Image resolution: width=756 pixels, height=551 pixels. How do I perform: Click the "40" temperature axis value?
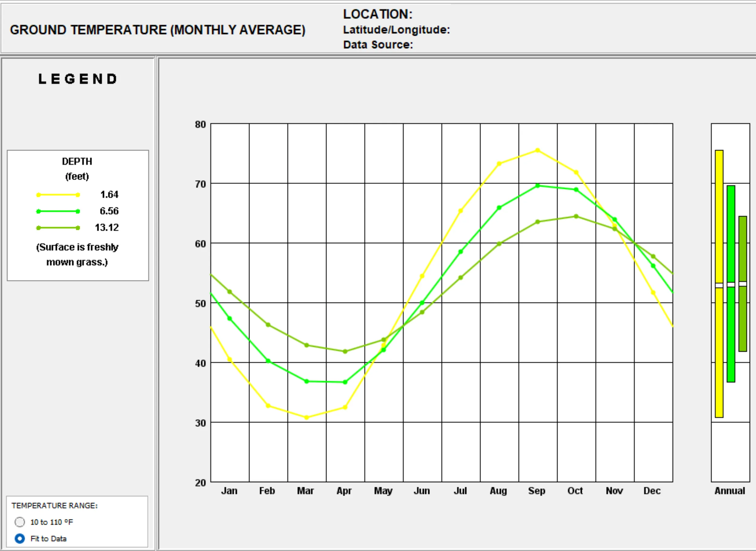pos(200,363)
